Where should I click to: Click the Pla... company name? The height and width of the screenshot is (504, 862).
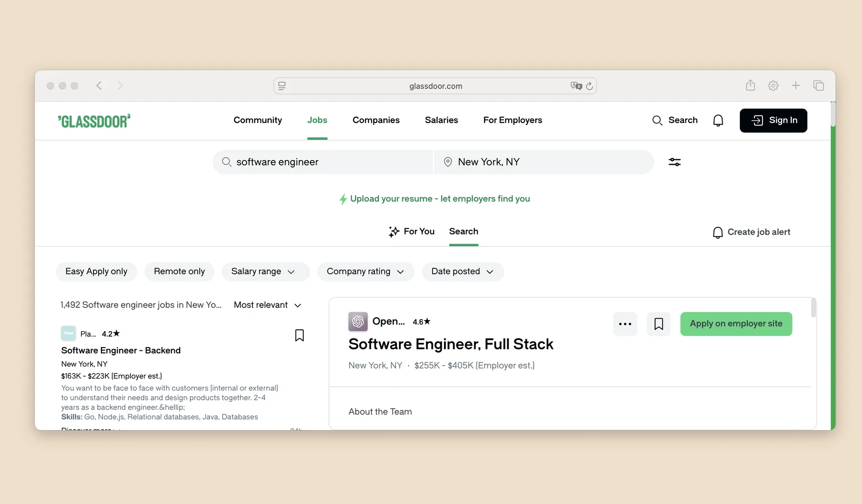[x=88, y=334]
